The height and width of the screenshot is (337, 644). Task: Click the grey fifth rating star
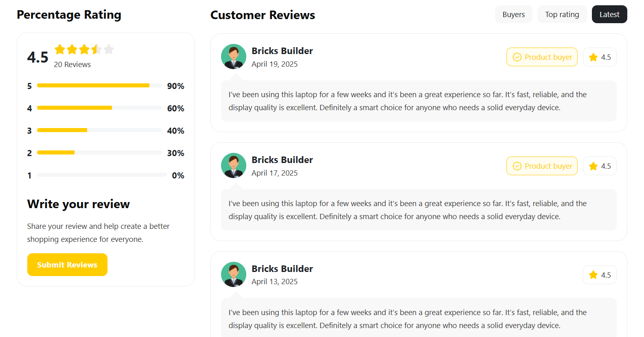(x=109, y=49)
